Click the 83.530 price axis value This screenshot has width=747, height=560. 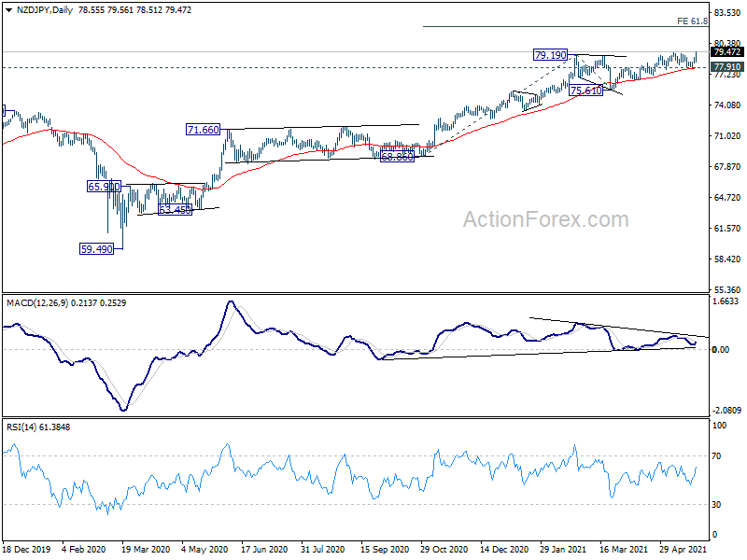pyautogui.click(x=727, y=13)
